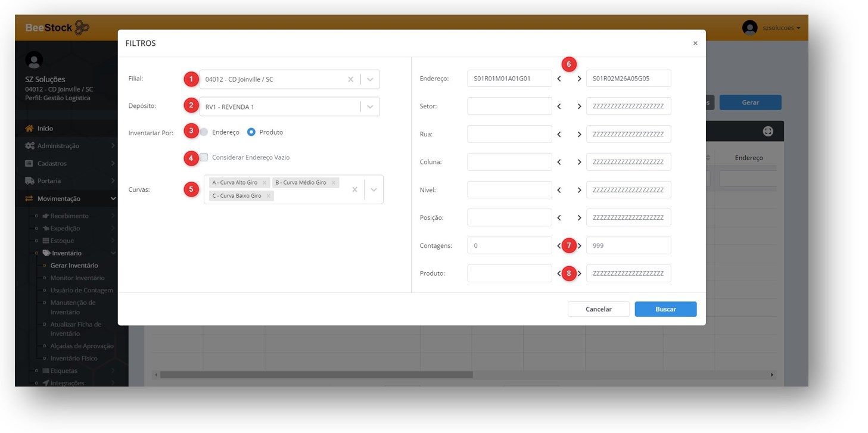
Task: Clear the Filial selection with the X icon
Action: (x=350, y=79)
